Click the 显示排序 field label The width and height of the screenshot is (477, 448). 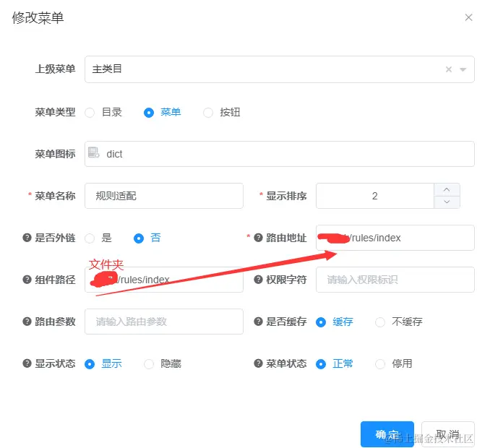pyautogui.click(x=286, y=196)
